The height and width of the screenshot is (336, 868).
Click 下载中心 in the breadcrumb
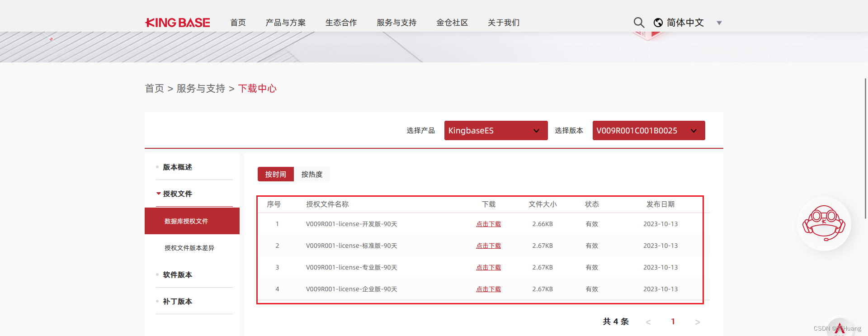click(x=257, y=88)
